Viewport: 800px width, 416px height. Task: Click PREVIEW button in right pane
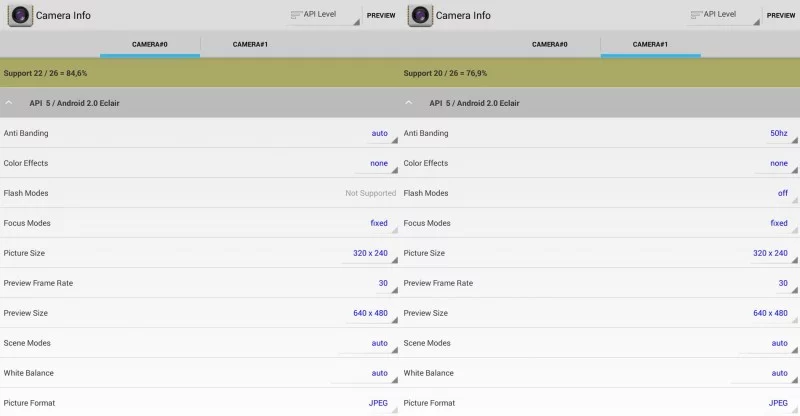pyautogui.click(x=781, y=15)
